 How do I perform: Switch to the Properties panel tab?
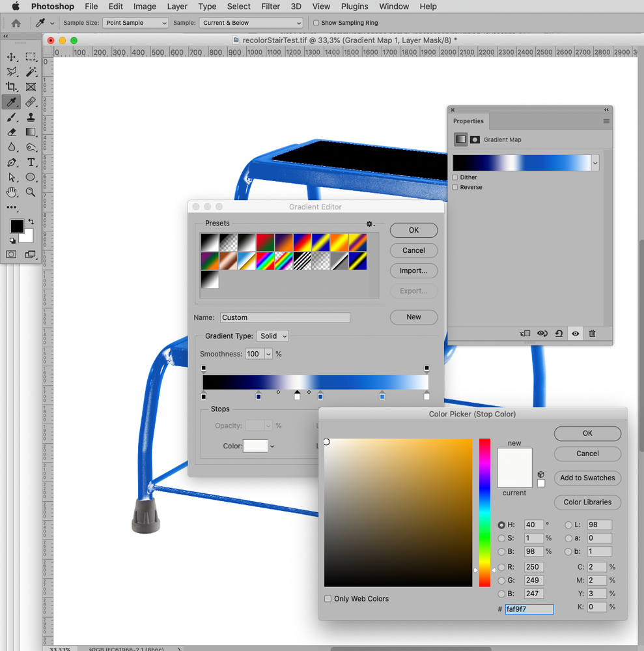[x=468, y=121]
